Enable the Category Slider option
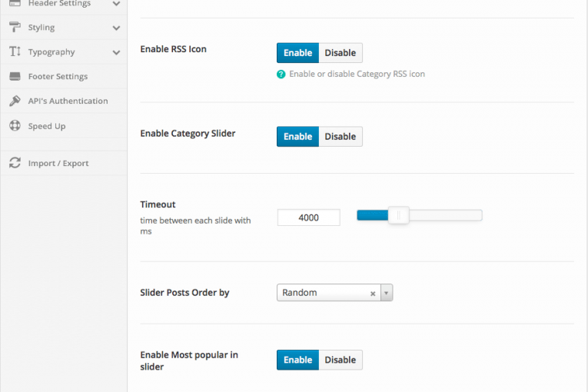 297,137
